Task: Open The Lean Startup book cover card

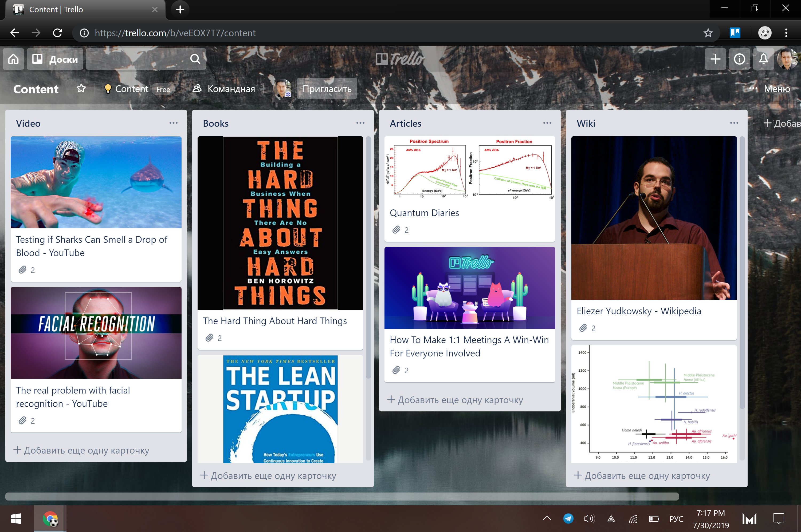Action: click(x=280, y=409)
